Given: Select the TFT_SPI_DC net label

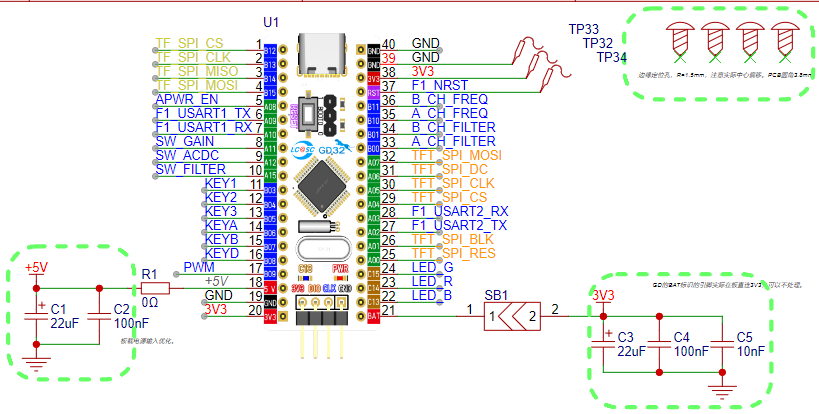Looking at the screenshot, I should (450, 170).
